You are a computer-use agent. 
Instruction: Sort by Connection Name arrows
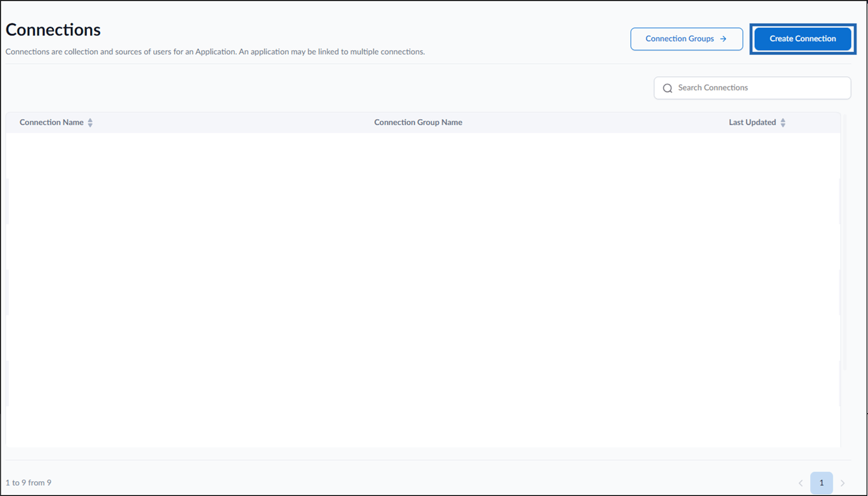coord(90,122)
